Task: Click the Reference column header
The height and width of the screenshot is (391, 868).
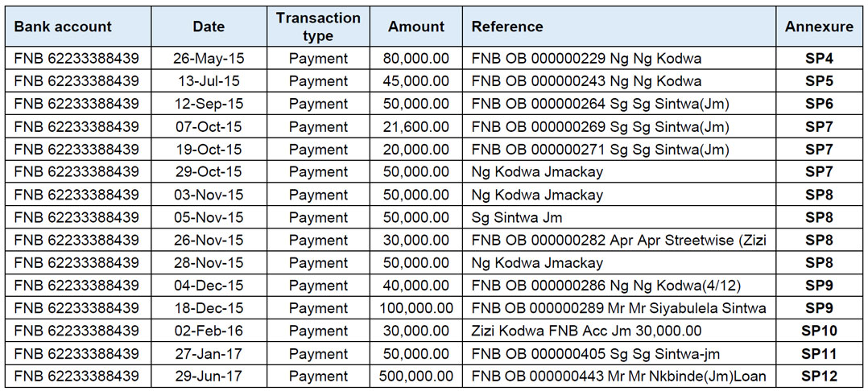Action: pos(507,27)
